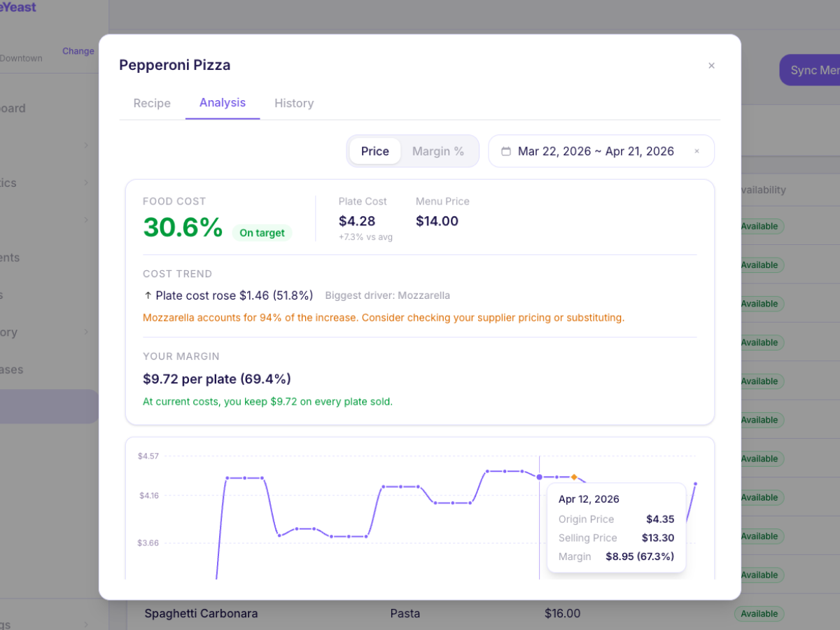Clear the date range with x icon
The width and height of the screenshot is (840, 630).
(696, 151)
